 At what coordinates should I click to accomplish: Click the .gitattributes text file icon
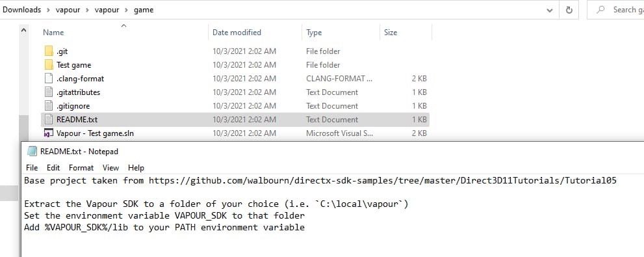[x=49, y=92]
